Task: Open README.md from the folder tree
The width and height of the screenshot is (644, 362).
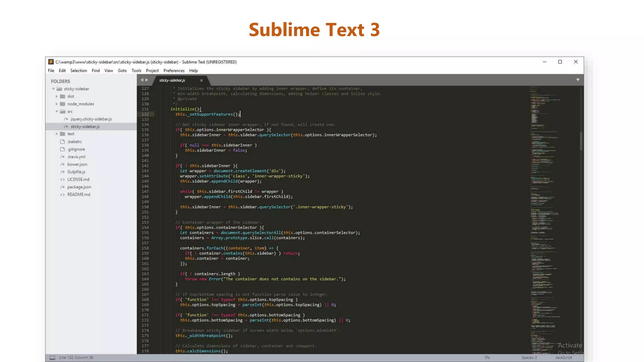Action: [79, 195]
